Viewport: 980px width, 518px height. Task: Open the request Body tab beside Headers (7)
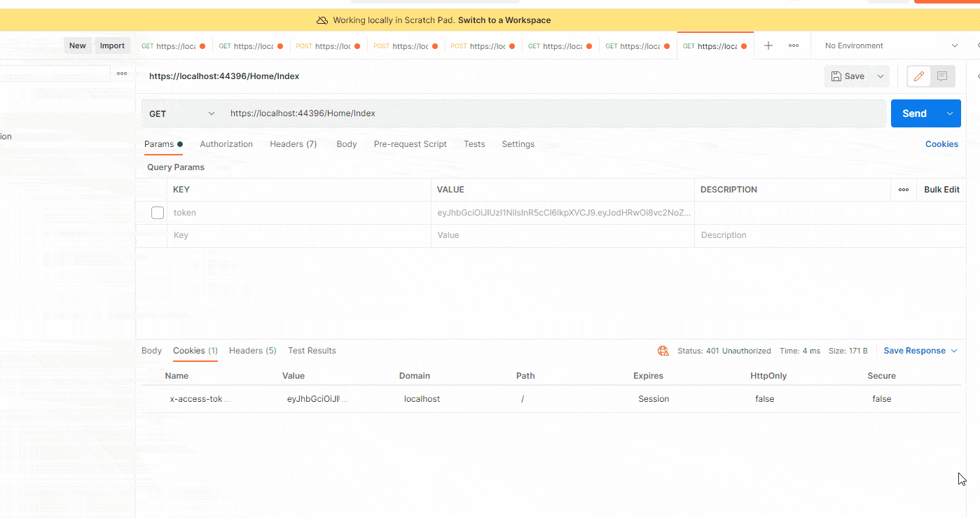(x=347, y=144)
